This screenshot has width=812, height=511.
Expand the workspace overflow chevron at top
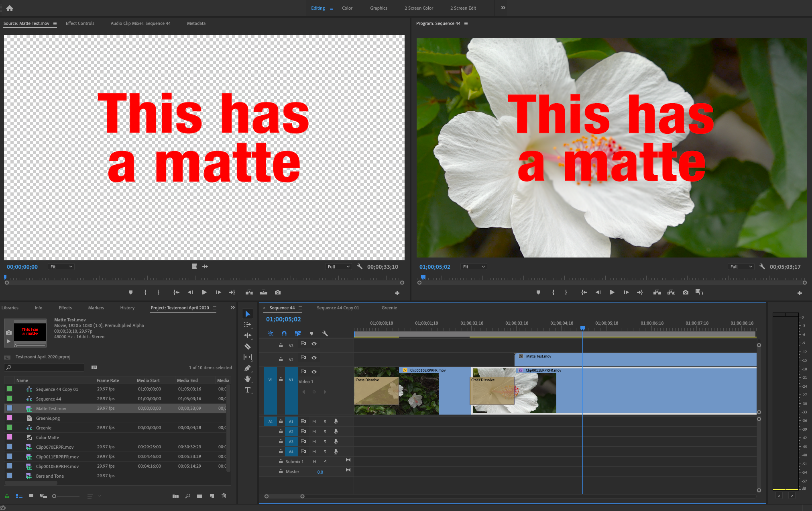click(503, 8)
